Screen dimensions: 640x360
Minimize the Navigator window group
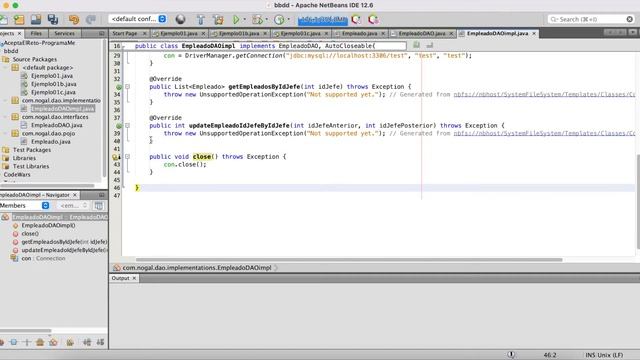(102, 195)
